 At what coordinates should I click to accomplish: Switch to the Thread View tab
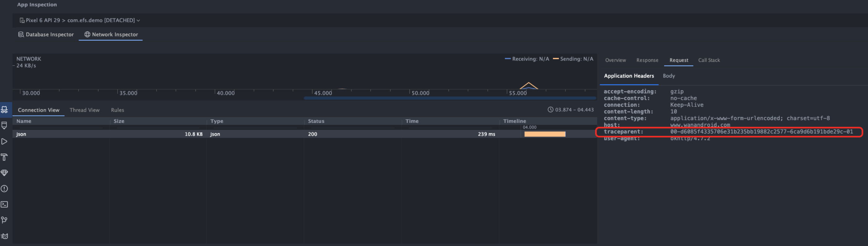click(x=84, y=110)
